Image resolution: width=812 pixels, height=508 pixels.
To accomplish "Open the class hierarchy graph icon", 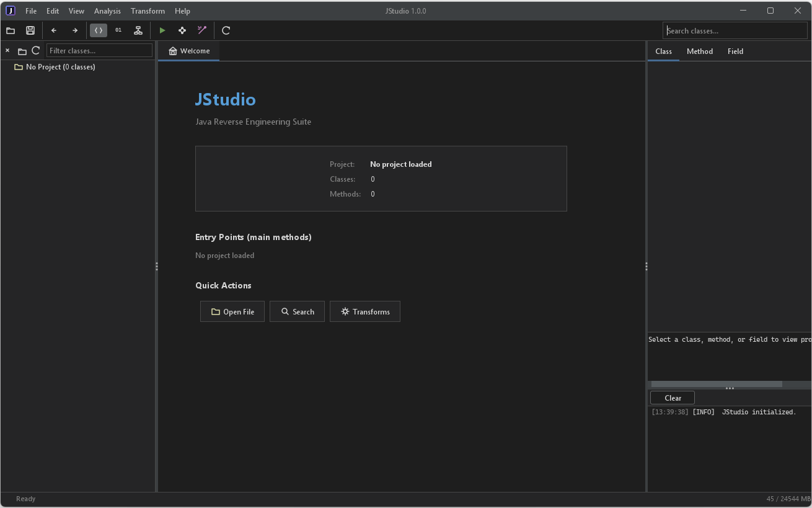I will click(x=138, y=30).
